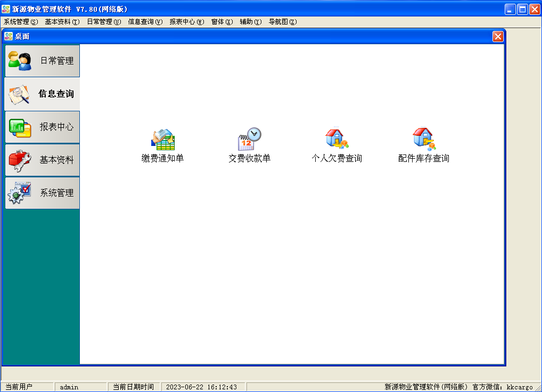Click the 桌面 window title icon

9,36
